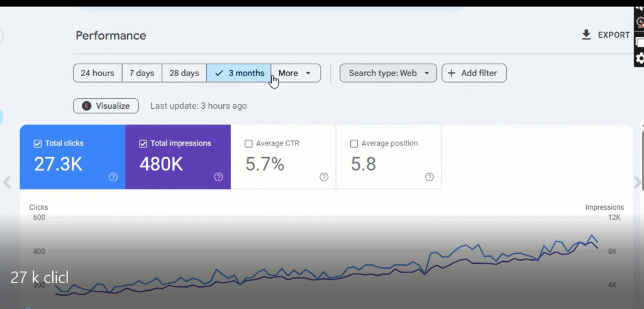Uncheck the Total impressions checkbox
The image size is (644, 309).
pos(143,143)
